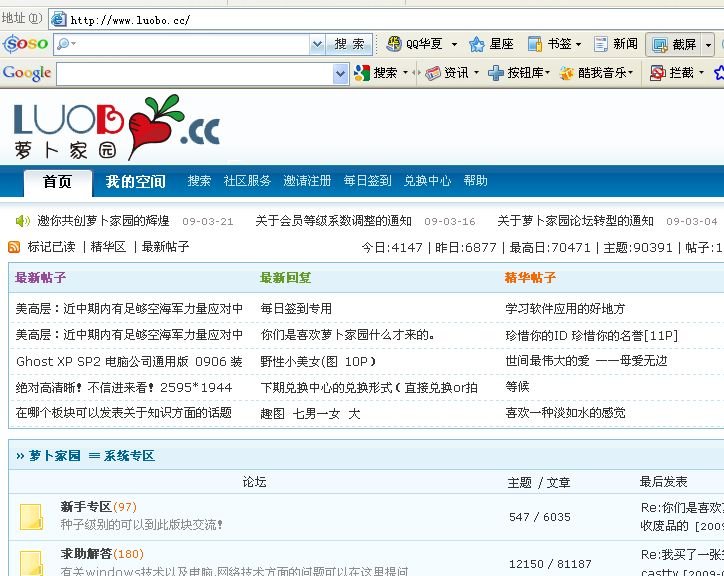
Task: Click the 新闻 news icon
Action: click(x=601, y=44)
